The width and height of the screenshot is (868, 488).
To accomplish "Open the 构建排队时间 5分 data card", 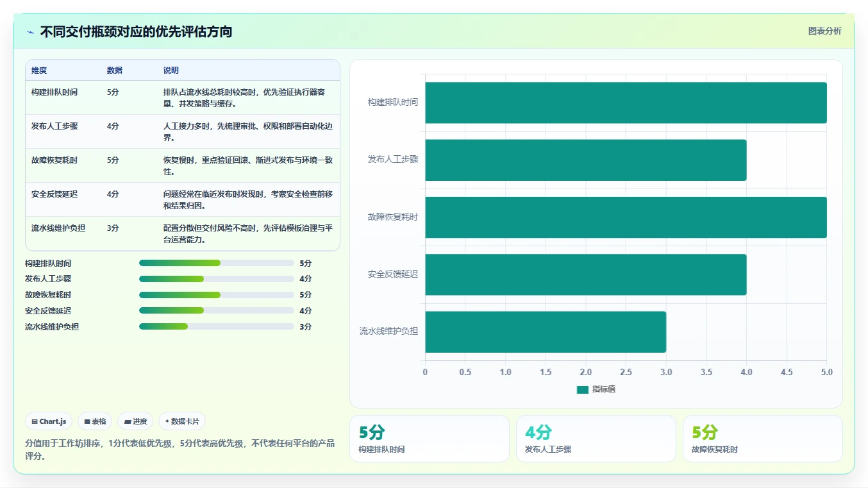I will tap(430, 439).
